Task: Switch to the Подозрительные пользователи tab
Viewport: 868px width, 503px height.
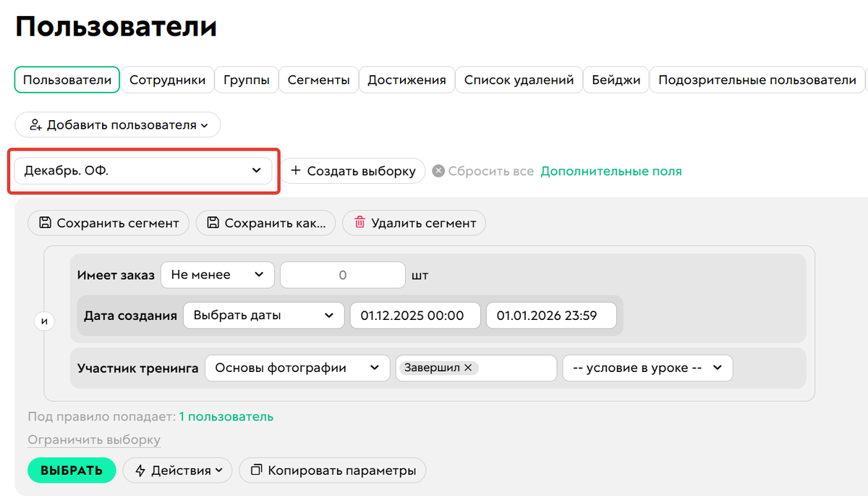Action: (x=757, y=80)
